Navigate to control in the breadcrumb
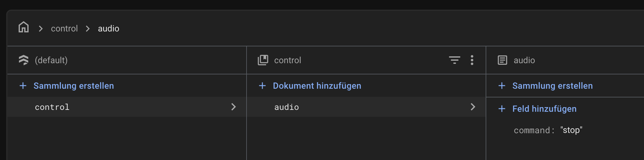Screen dimensions: 644x160 pyautogui.click(x=64, y=29)
